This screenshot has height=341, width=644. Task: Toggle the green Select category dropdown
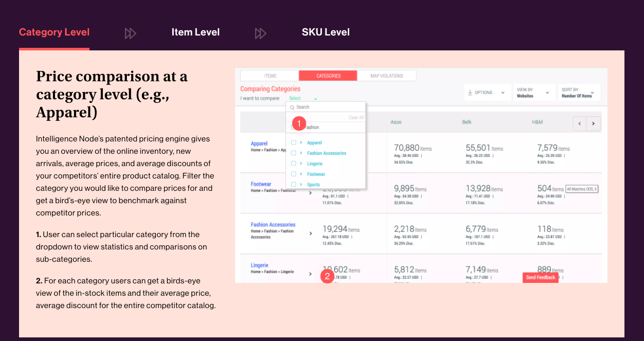tap(303, 98)
